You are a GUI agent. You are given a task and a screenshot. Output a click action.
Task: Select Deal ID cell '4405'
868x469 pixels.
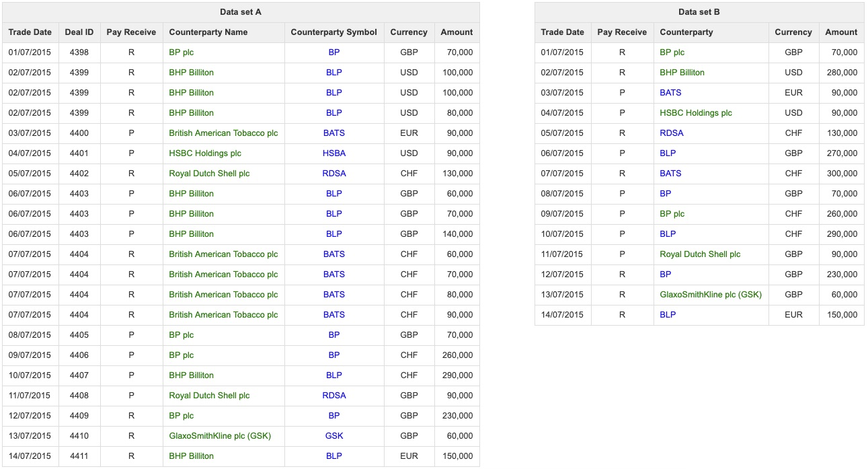pyautogui.click(x=79, y=335)
